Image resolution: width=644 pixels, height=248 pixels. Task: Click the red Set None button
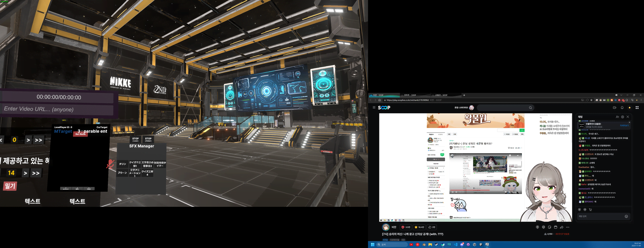(x=80, y=134)
